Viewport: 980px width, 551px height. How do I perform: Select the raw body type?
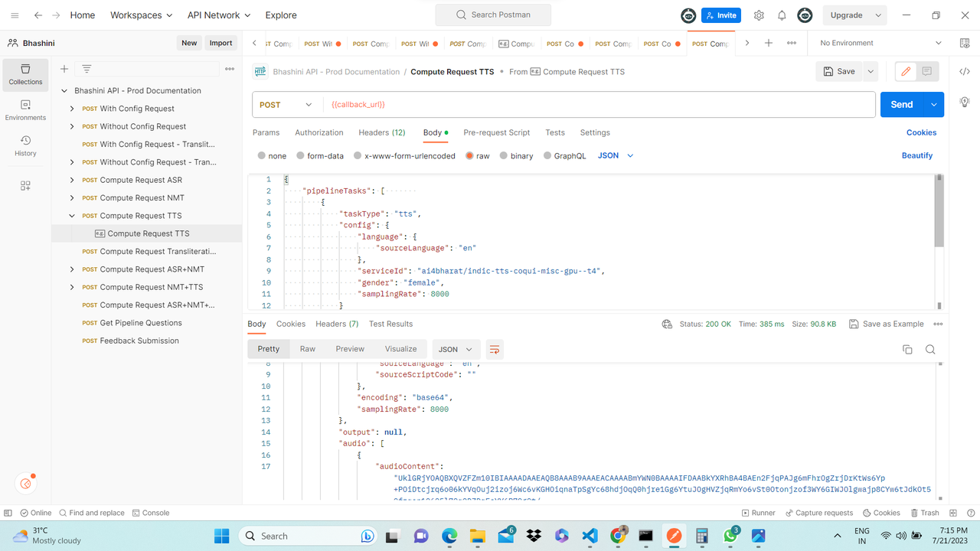[477, 155]
